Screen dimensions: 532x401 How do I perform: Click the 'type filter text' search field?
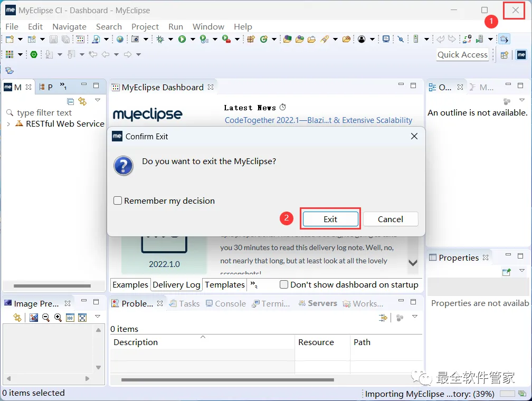[x=54, y=112]
